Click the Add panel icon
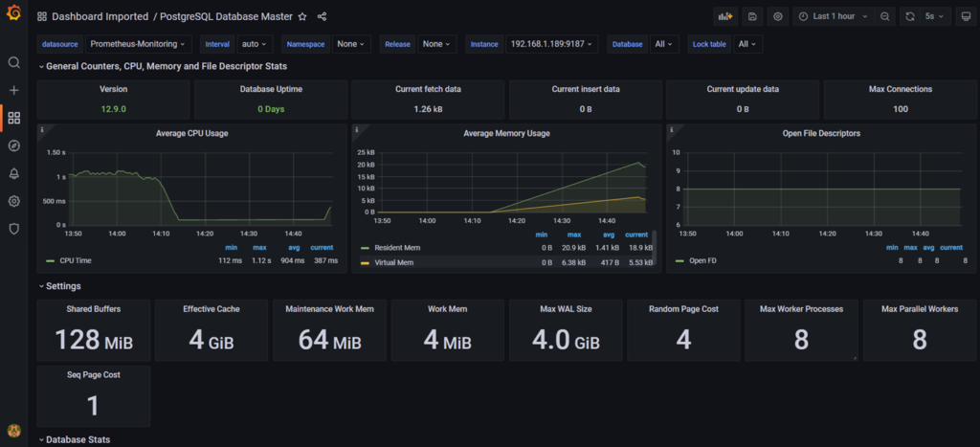This screenshot has width=980, height=447. (725, 16)
